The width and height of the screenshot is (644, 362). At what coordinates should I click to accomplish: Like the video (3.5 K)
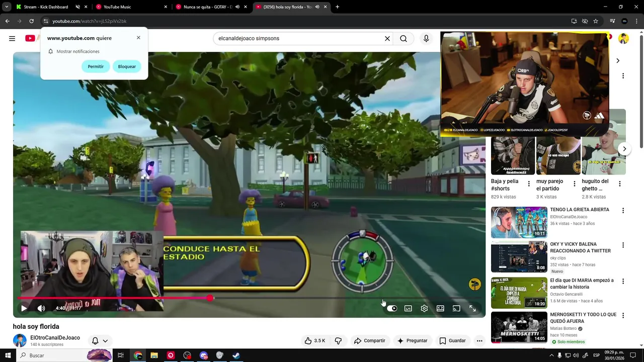point(315,340)
